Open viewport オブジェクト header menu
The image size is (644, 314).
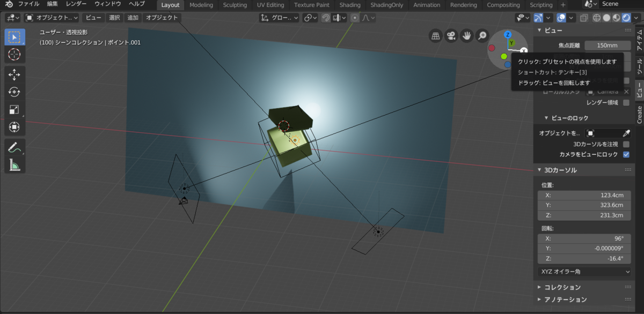pos(161,18)
